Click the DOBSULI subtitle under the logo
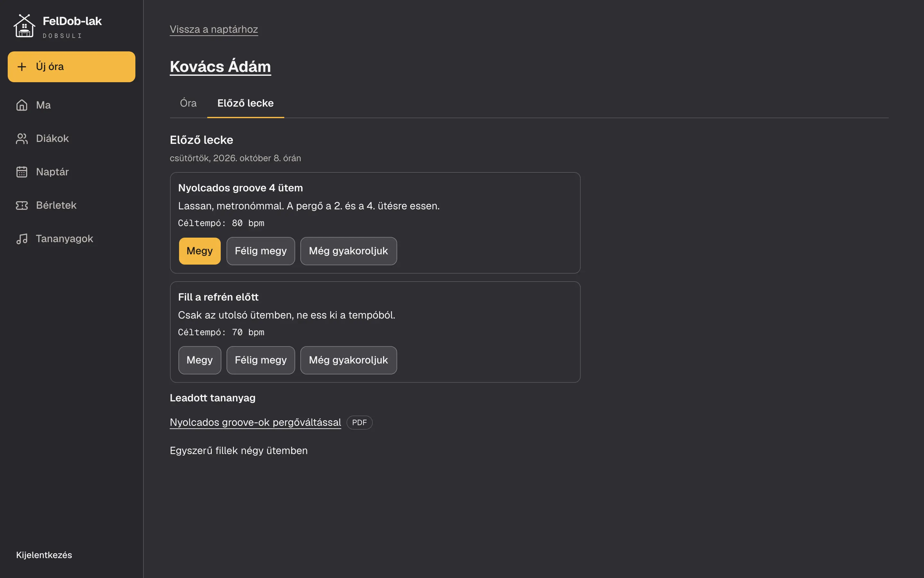This screenshot has width=924, height=578. [x=62, y=36]
